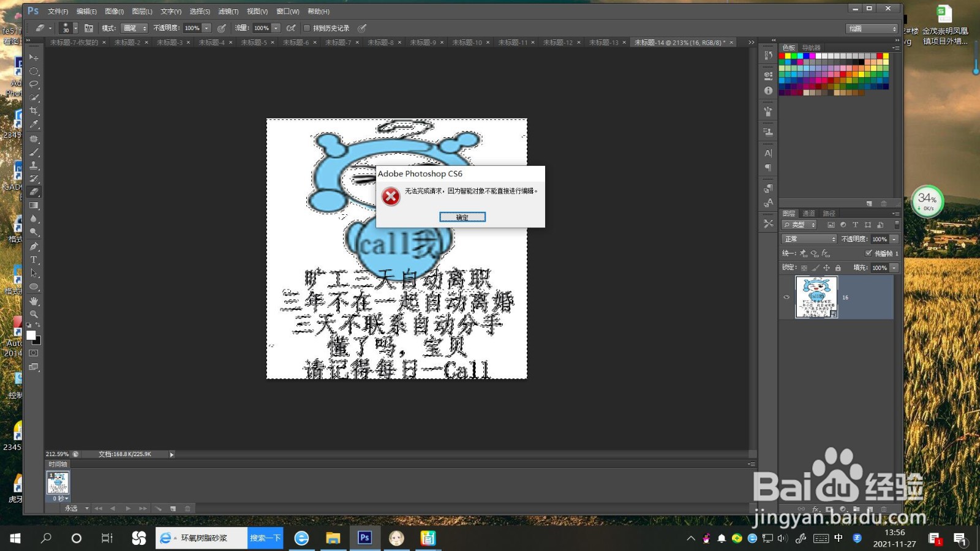Open the File menu
Screen dimensions: 980x551
point(58,12)
